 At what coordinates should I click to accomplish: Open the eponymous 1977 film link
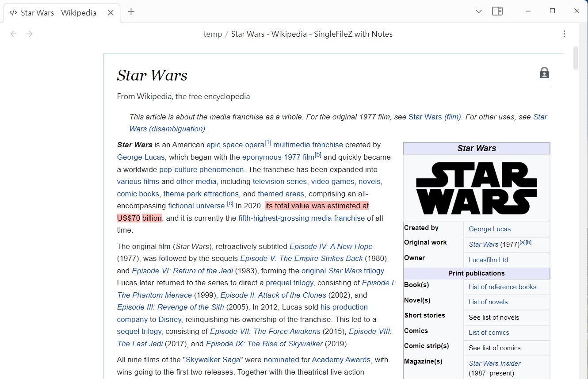[x=278, y=157]
